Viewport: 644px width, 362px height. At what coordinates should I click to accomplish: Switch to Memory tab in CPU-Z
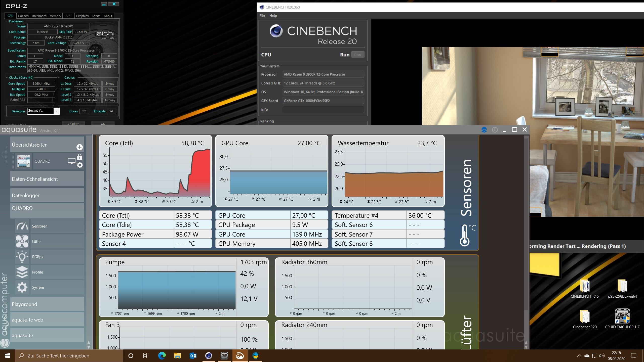click(x=55, y=16)
